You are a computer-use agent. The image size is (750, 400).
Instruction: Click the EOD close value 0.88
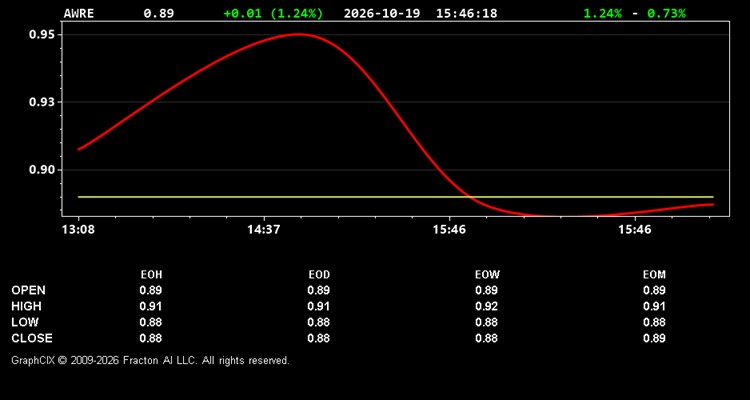pos(319,338)
